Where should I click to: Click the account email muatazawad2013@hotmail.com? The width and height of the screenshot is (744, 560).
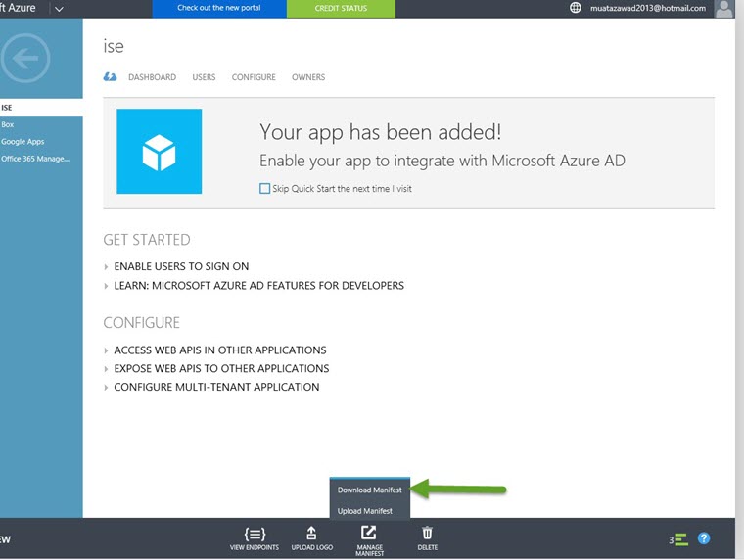click(648, 8)
